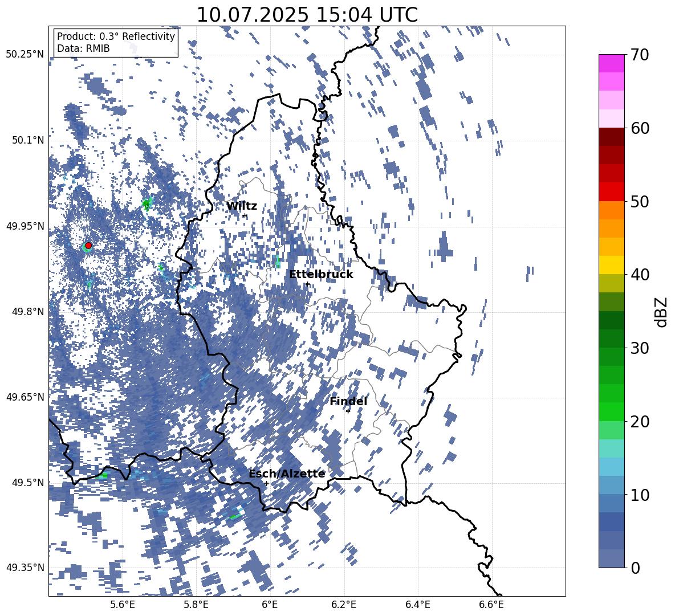675x616 pixels.
Task: Click the title 10.07.2025 15:04 UTC
Action: (x=307, y=15)
